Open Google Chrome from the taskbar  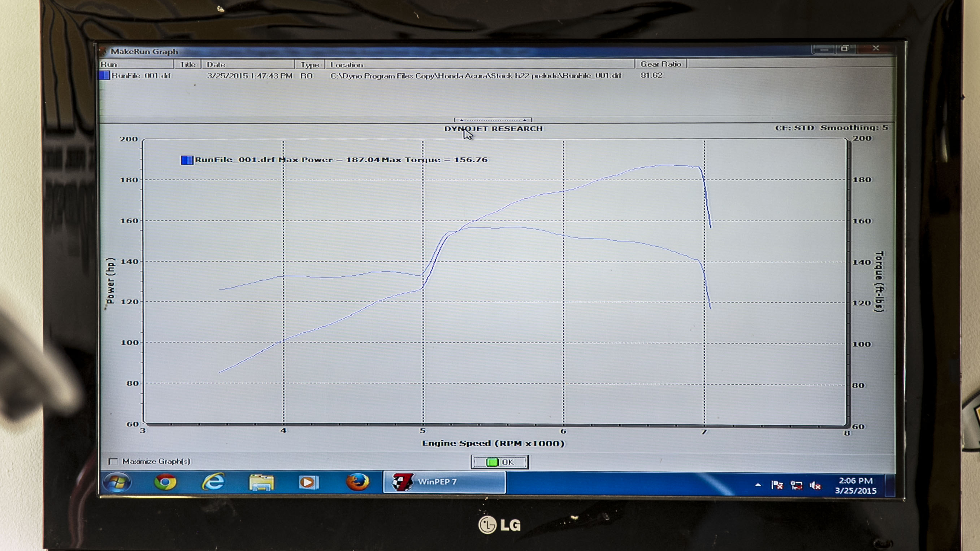(x=165, y=482)
